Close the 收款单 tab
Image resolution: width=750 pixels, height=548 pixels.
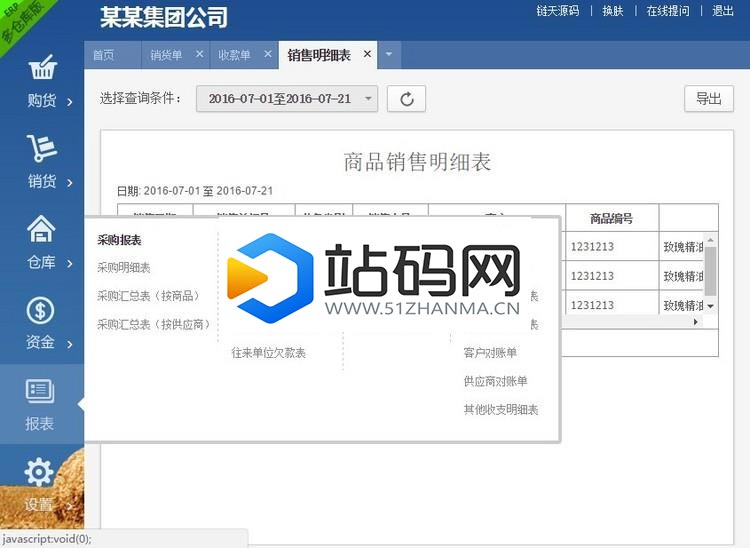pos(268,55)
